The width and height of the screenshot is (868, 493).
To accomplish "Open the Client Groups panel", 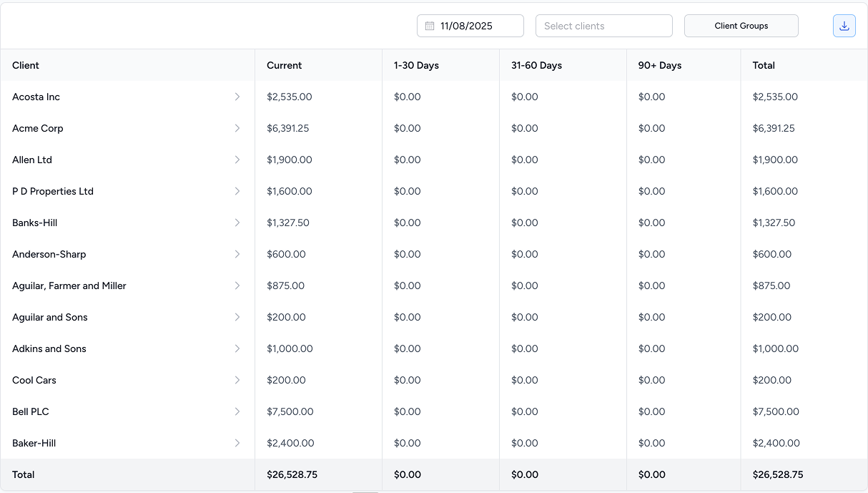I will 741,25.
